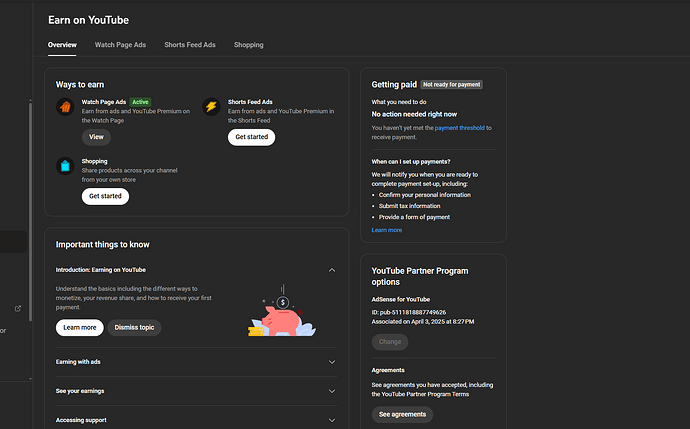The width and height of the screenshot is (690, 429).
Task: Click the Shopping bag icon
Action: (x=65, y=166)
